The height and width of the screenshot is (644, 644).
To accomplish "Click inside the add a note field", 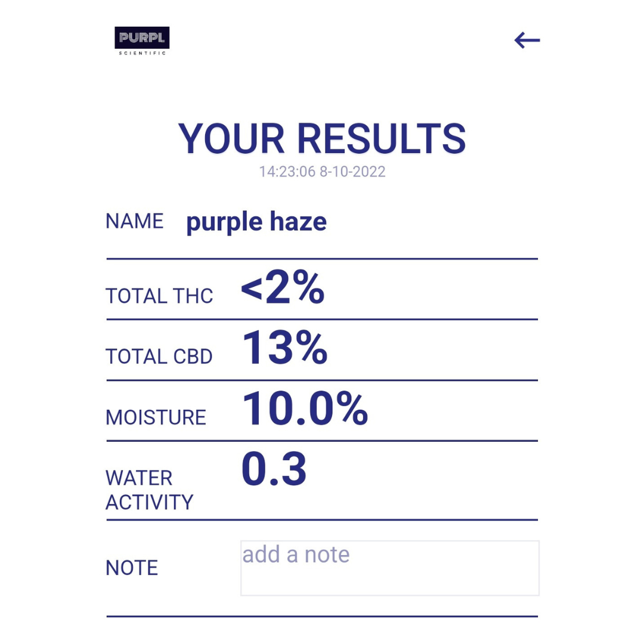I will [389, 568].
